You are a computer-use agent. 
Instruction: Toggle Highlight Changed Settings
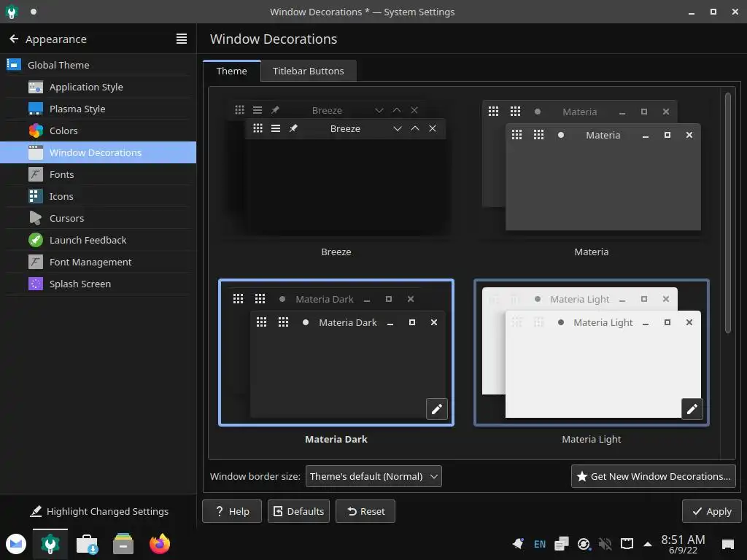coord(99,511)
